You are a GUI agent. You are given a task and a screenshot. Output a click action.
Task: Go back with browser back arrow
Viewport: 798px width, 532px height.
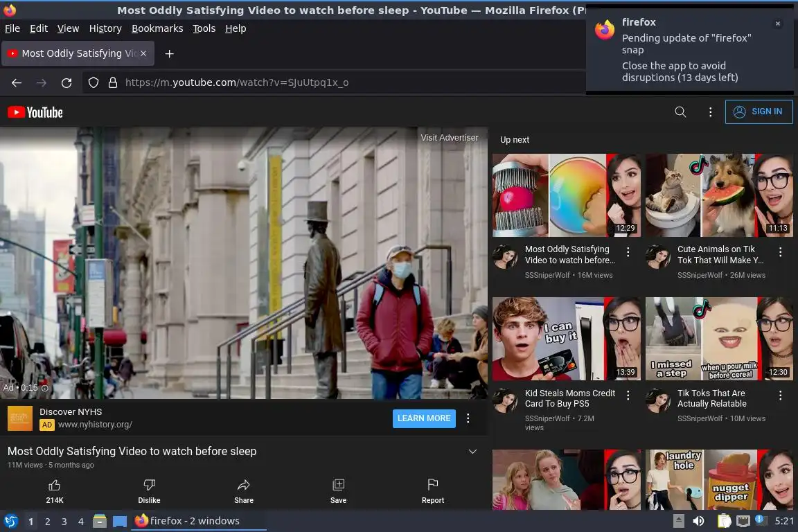pos(17,82)
